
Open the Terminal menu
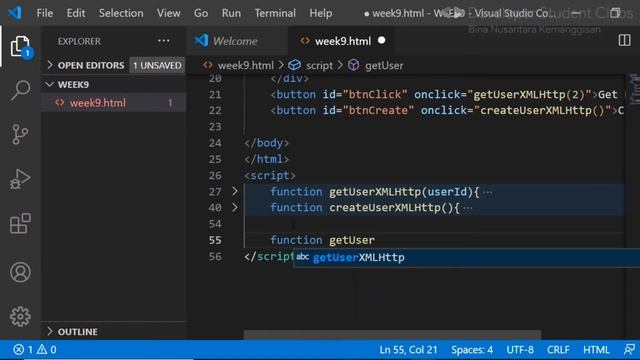[x=275, y=13]
